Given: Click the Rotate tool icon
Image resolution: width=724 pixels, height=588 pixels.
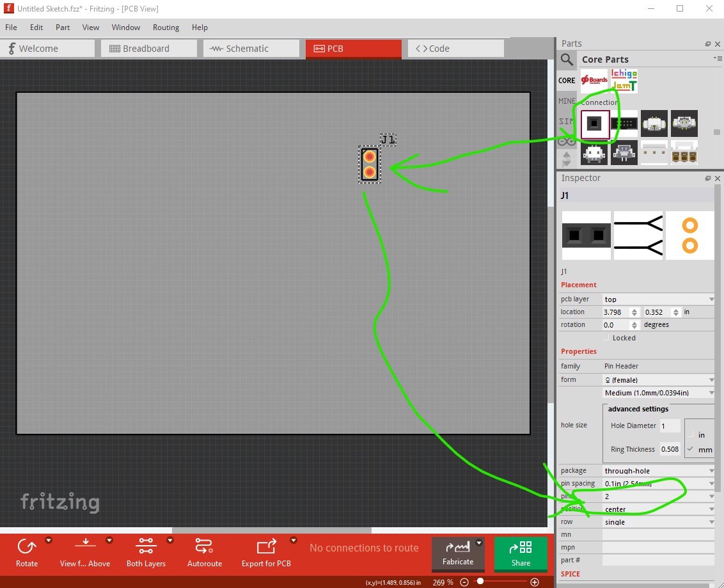Looking at the screenshot, I should pyautogui.click(x=26, y=547).
